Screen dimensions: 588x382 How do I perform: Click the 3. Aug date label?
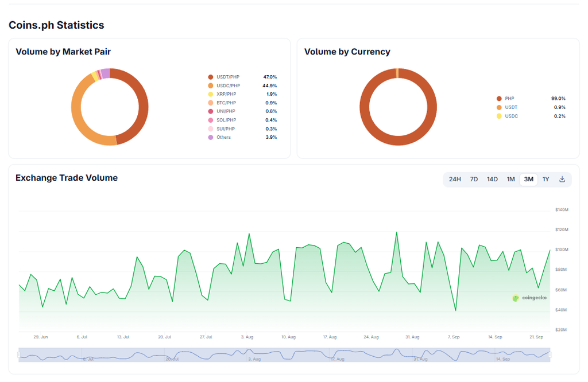(247, 337)
